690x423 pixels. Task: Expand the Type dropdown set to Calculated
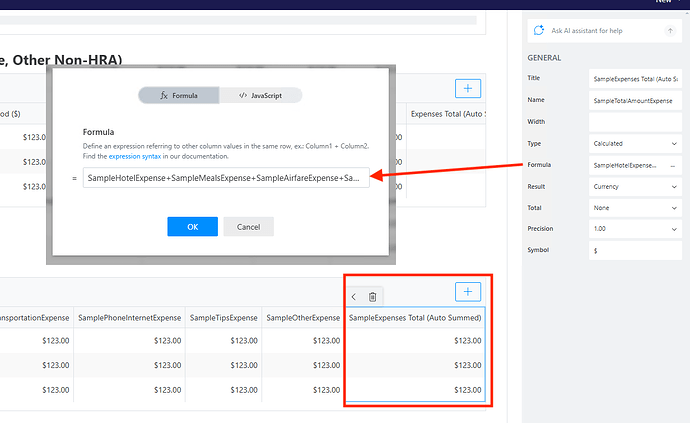tap(635, 144)
